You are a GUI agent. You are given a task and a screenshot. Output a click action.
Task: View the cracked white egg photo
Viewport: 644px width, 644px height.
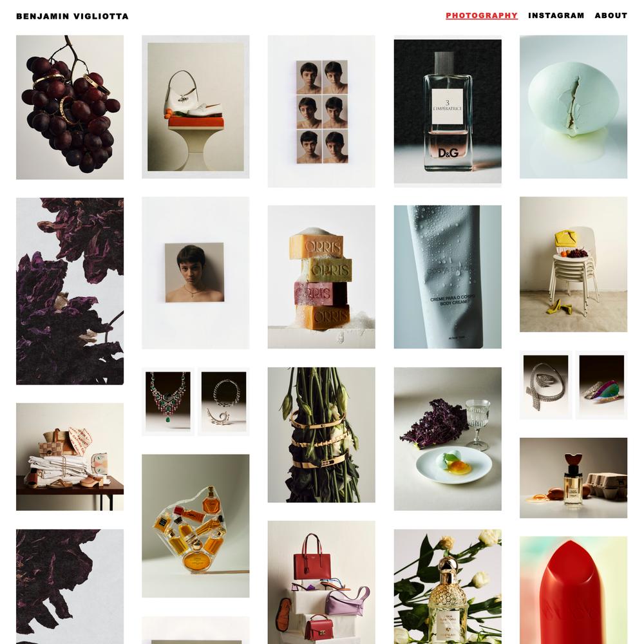coord(573,107)
